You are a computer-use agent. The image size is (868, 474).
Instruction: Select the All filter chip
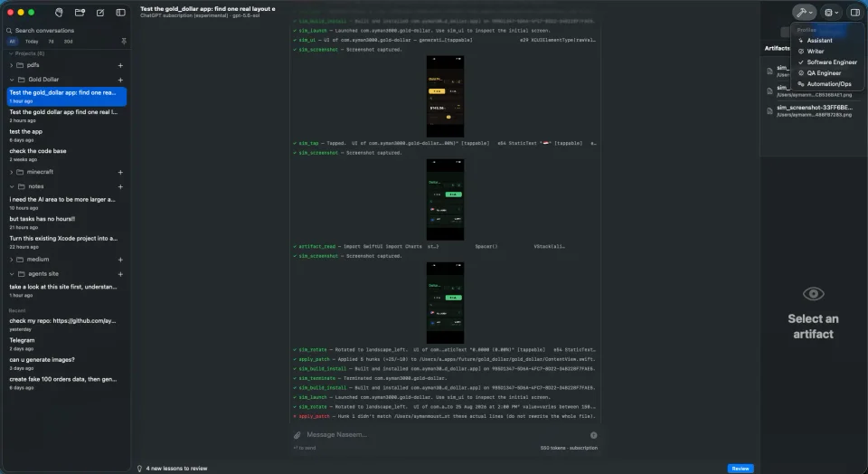point(12,42)
